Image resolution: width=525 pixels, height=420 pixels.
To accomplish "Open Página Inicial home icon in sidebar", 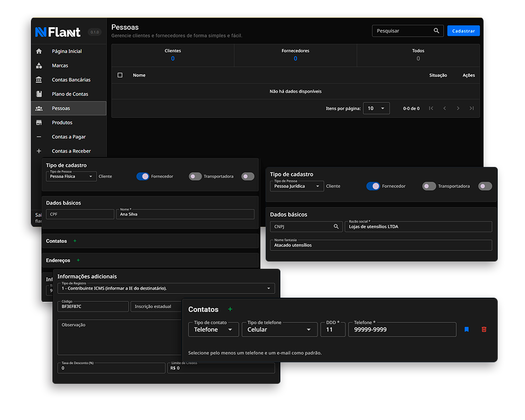I will (39, 51).
